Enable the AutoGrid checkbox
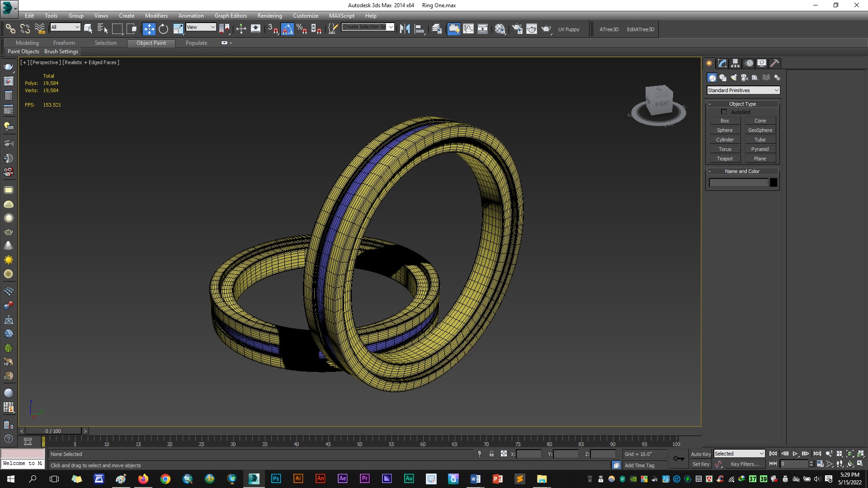This screenshot has height=488, width=868. 724,112
